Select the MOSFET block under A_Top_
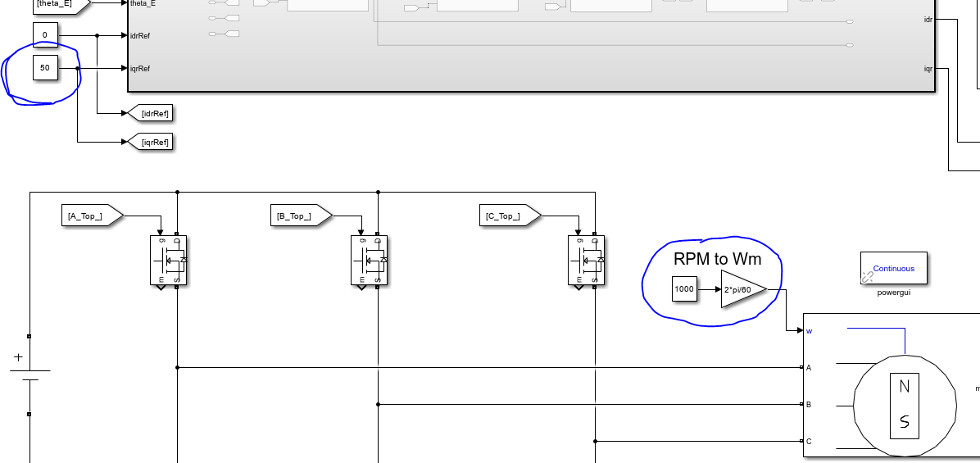This screenshot has width=980, height=463. coord(168,260)
